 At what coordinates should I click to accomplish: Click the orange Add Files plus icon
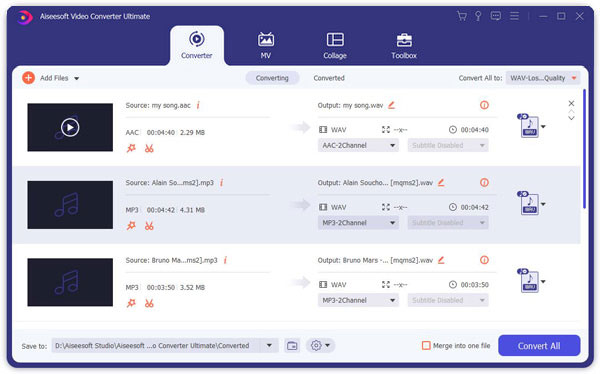tap(28, 78)
